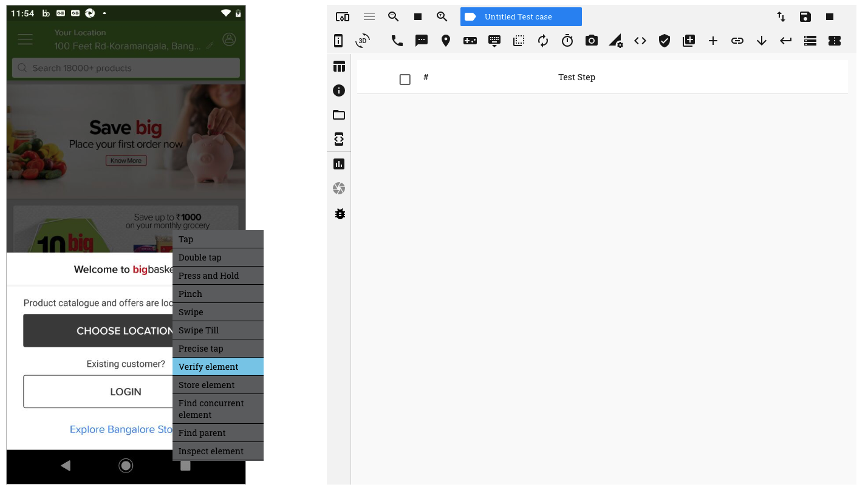Click the magnifier icon with minus sign

point(394,17)
